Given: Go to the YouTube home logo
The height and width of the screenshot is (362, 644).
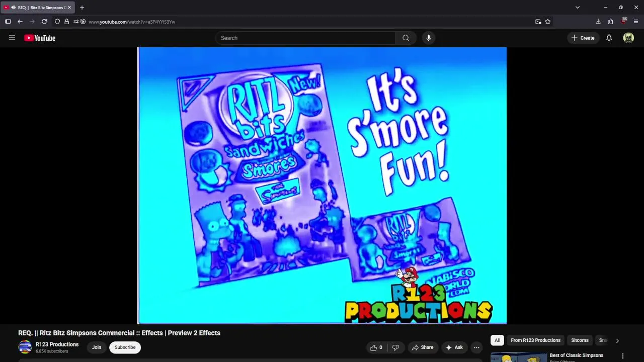Looking at the screenshot, I should tap(40, 38).
